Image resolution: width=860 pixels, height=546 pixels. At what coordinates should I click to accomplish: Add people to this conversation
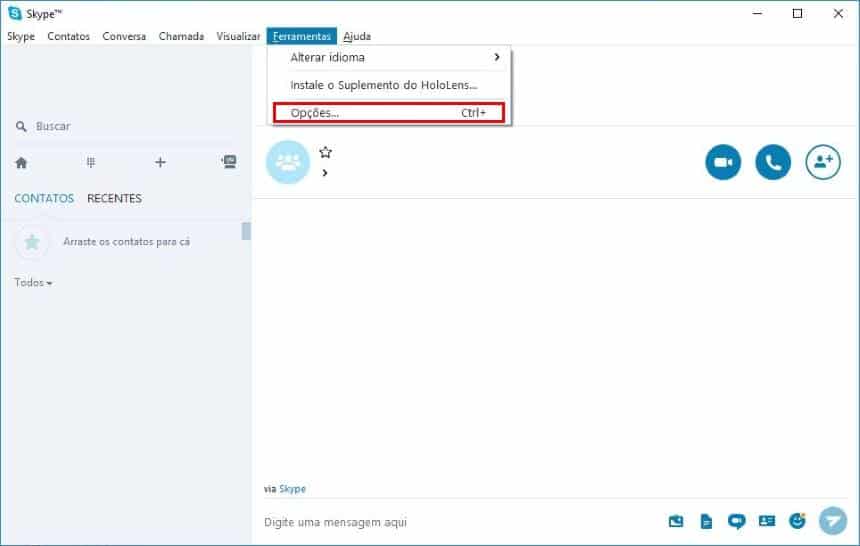pos(823,162)
